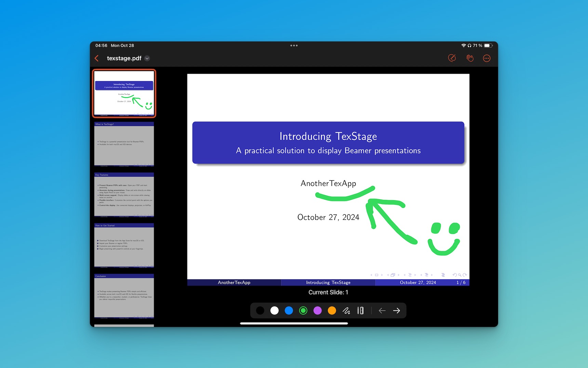Select the annotation pen tool in the top toolbar
This screenshot has height=368, width=588.
452,58
